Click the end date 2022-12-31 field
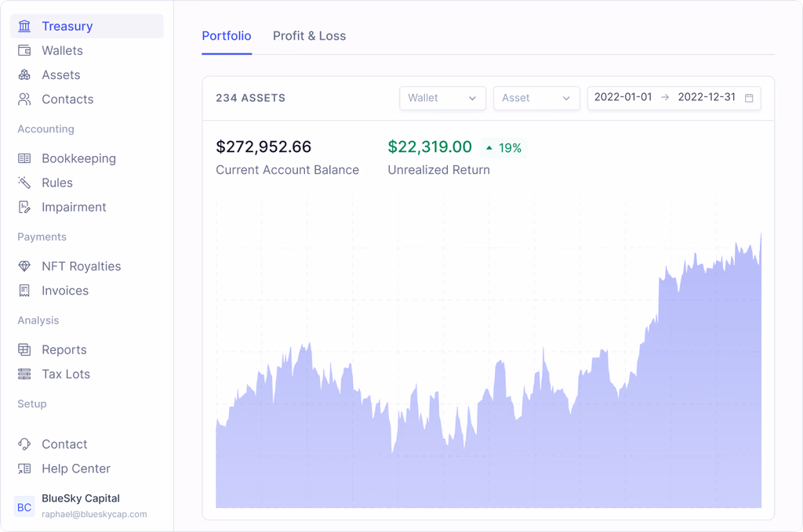The height and width of the screenshot is (532, 803). [x=707, y=98]
